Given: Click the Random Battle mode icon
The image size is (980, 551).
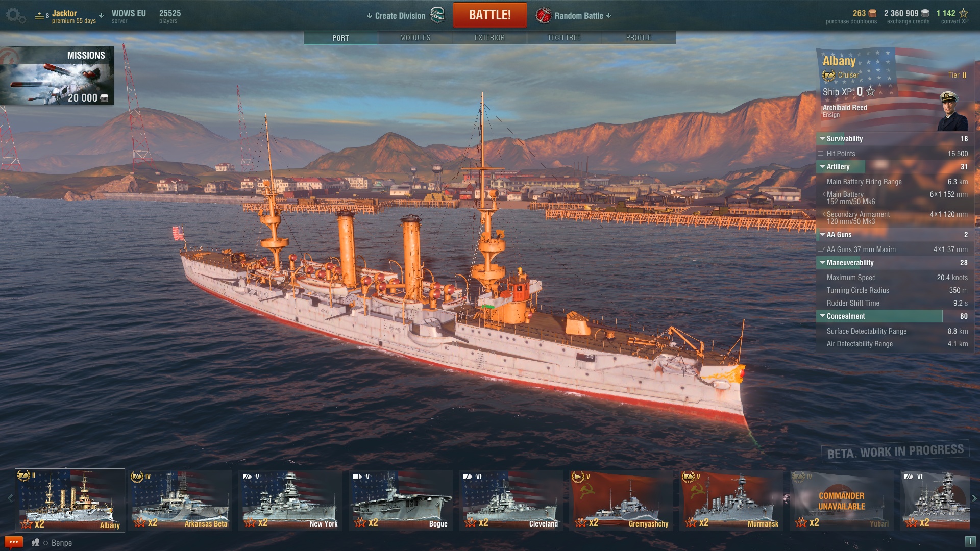Looking at the screenshot, I should tap(543, 16).
